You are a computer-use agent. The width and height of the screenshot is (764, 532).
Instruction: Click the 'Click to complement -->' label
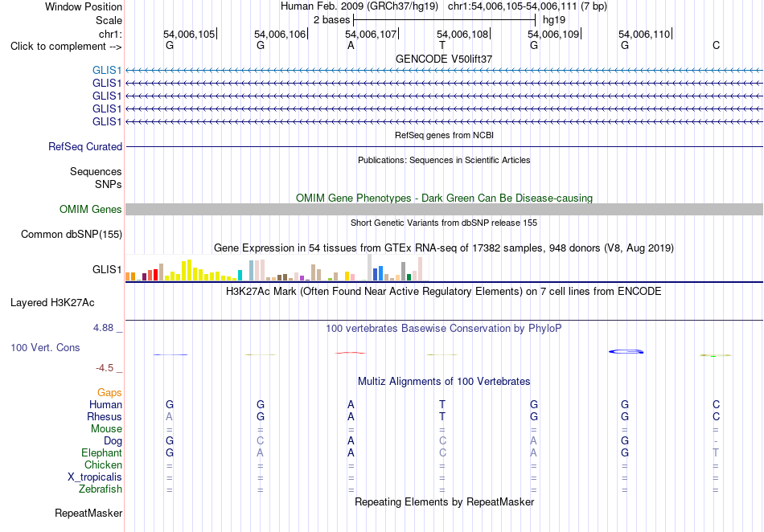click(66, 47)
